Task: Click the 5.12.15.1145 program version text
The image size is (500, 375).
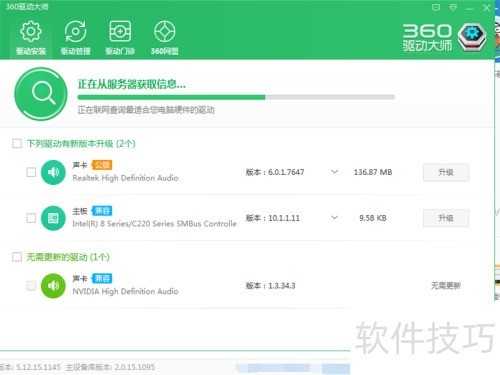Action: (38, 367)
